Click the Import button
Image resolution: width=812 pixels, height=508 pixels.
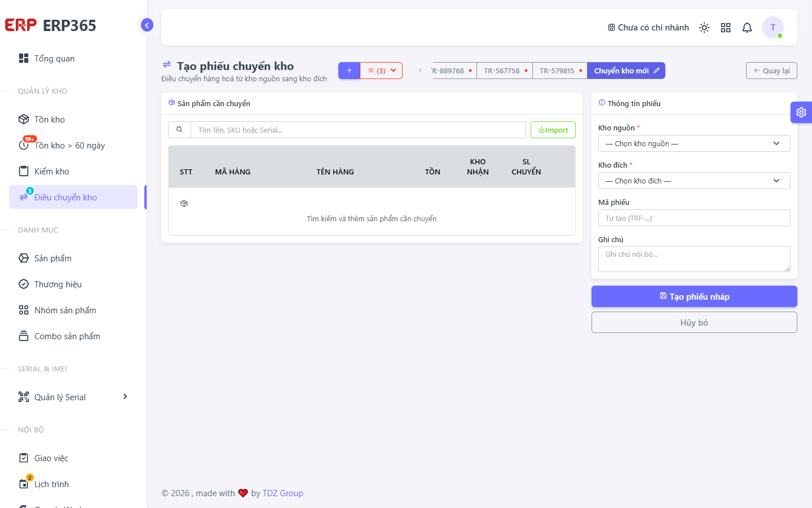click(x=553, y=130)
